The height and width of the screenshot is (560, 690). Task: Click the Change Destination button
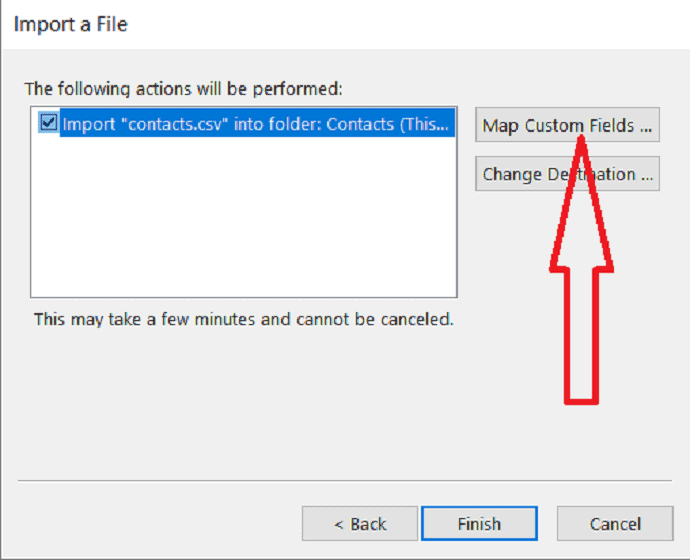coord(567,174)
